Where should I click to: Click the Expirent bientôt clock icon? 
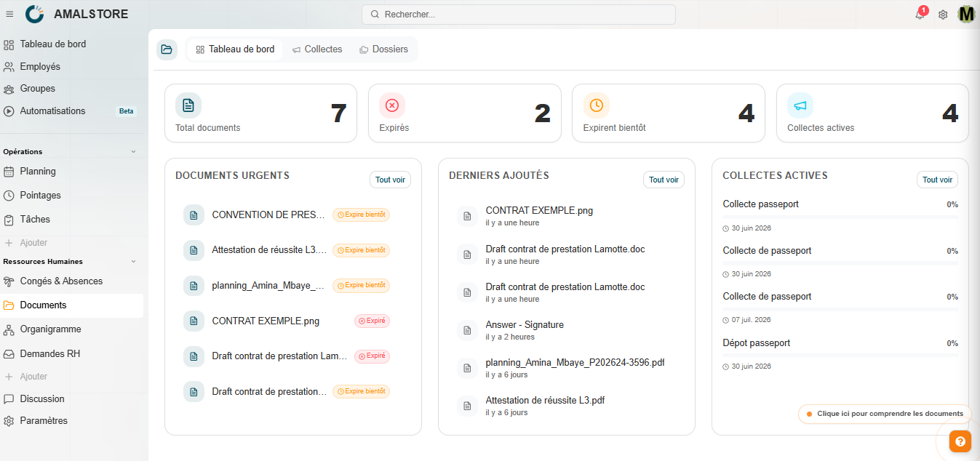coord(597,105)
